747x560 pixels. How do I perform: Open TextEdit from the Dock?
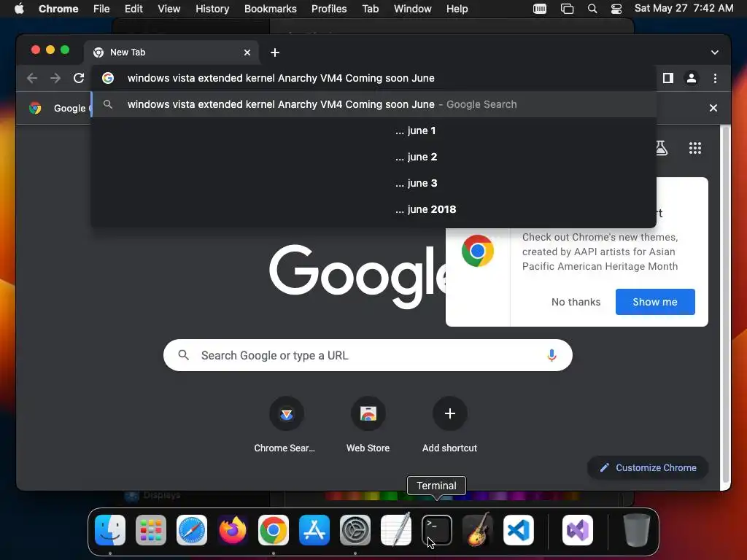click(x=396, y=530)
